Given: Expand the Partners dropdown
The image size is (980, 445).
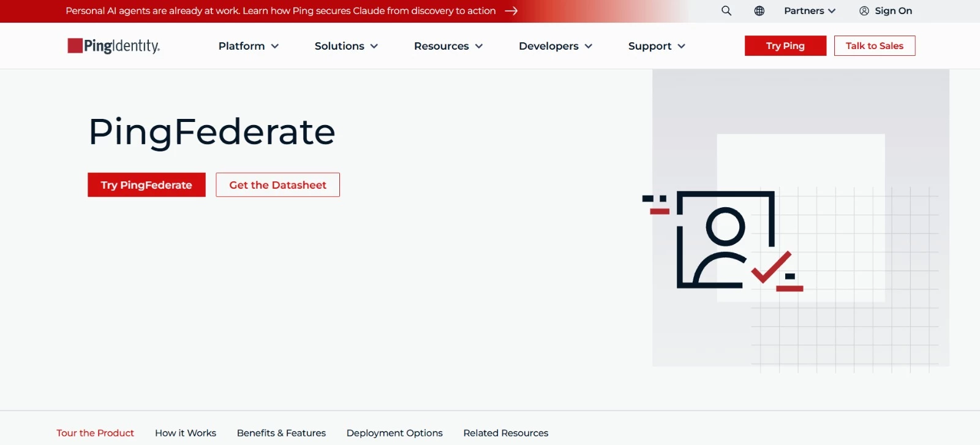Looking at the screenshot, I should [810, 10].
